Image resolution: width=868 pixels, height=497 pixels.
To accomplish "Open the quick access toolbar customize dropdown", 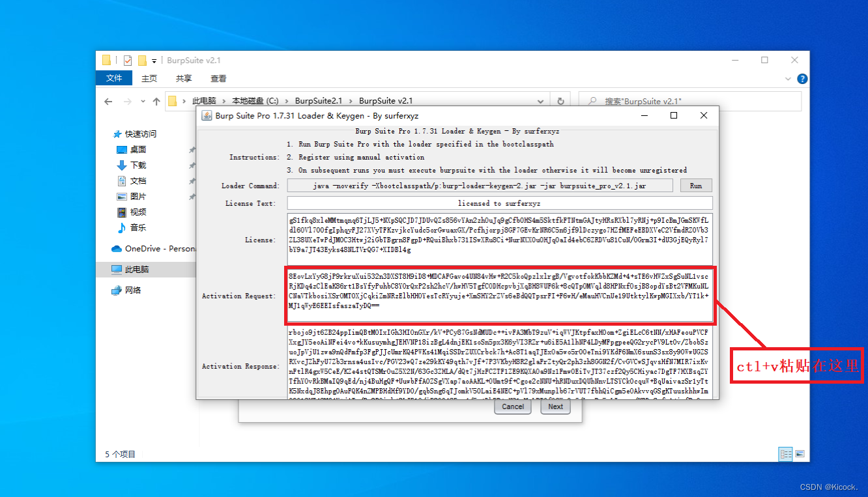I will click(x=154, y=61).
